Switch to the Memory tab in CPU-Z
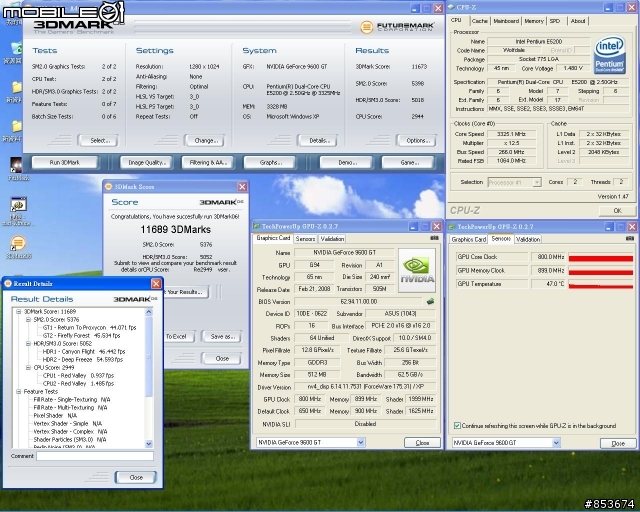Screen dimensions: 640x512 pos(534,21)
